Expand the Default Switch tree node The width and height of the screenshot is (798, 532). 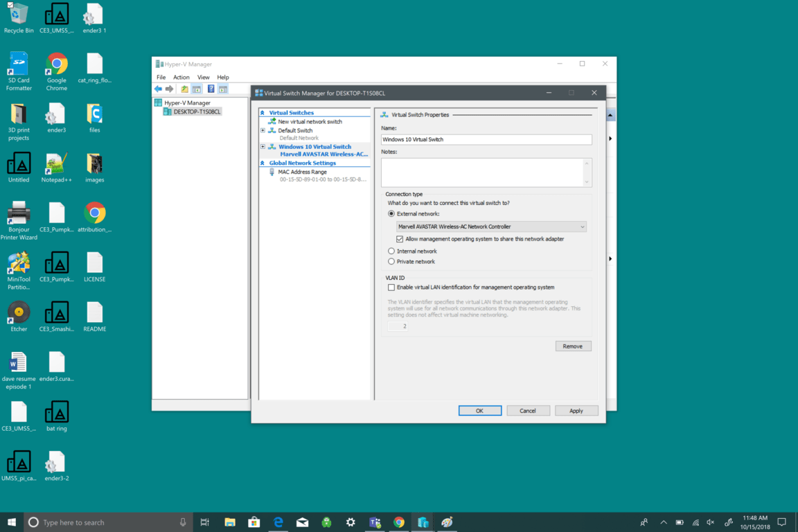tap(263, 130)
